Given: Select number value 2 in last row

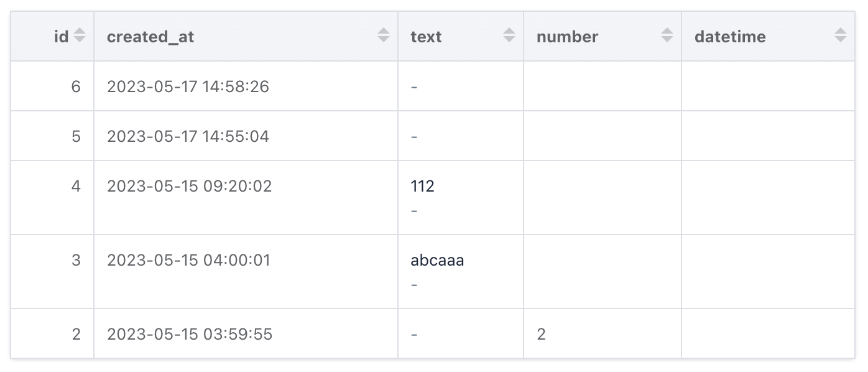Looking at the screenshot, I should click(x=541, y=334).
